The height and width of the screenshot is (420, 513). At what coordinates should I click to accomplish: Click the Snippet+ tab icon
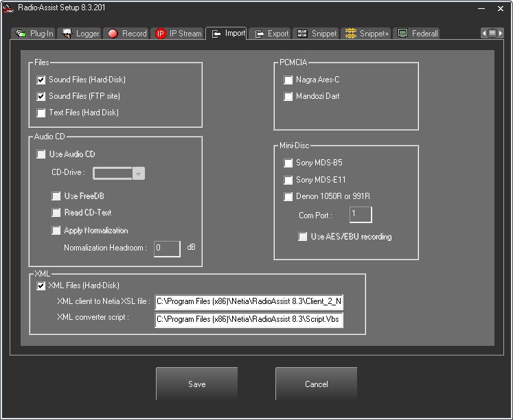(x=350, y=34)
